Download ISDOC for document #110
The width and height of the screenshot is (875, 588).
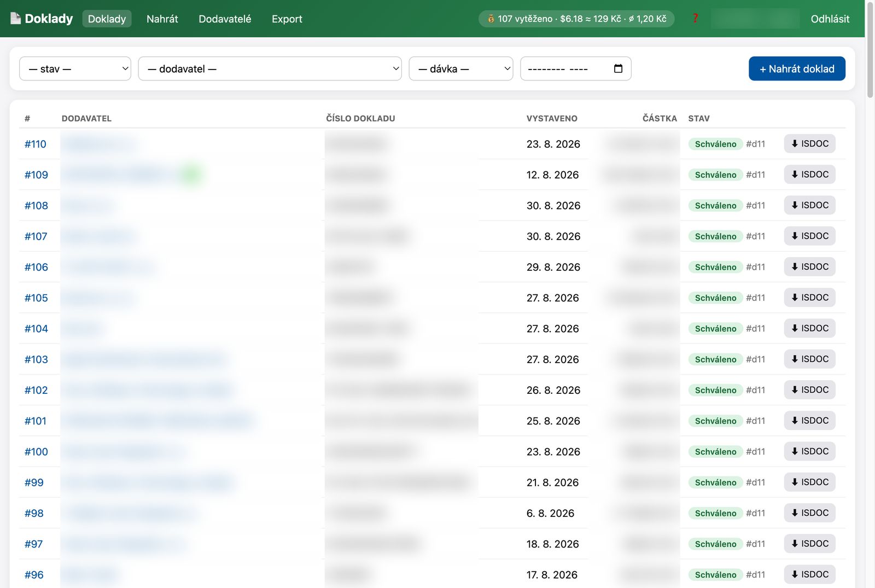(x=809, y=144)
